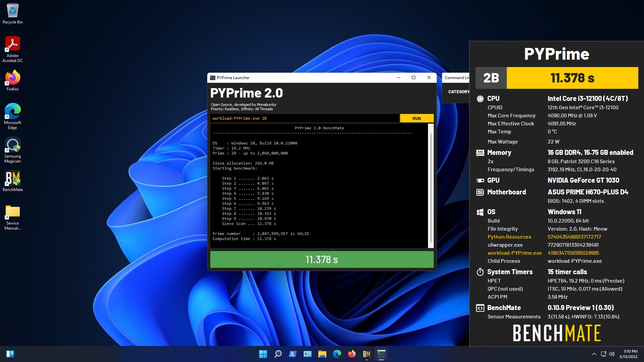The width and height of the screenshot is (644, 362).
Task: Click the yellow RUN button
Action: pos(417,118)
